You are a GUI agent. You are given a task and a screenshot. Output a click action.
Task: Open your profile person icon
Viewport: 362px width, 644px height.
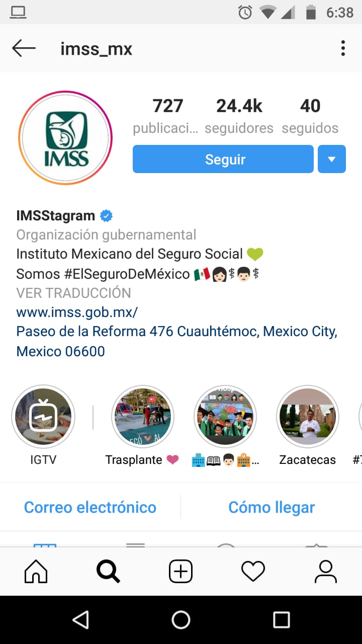click(325, 572)
